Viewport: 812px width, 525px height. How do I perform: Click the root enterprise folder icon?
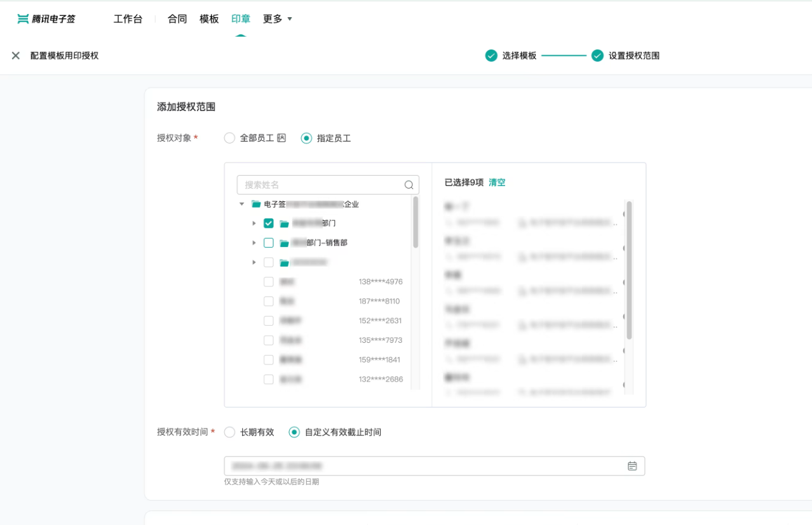pos(256,204)
